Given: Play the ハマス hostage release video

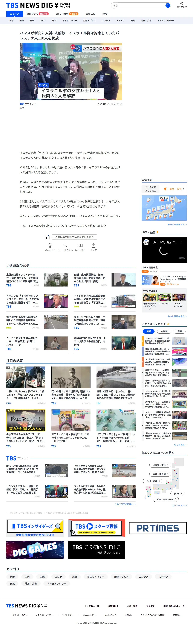Looking at the screenshot, I should coord(71,71).
